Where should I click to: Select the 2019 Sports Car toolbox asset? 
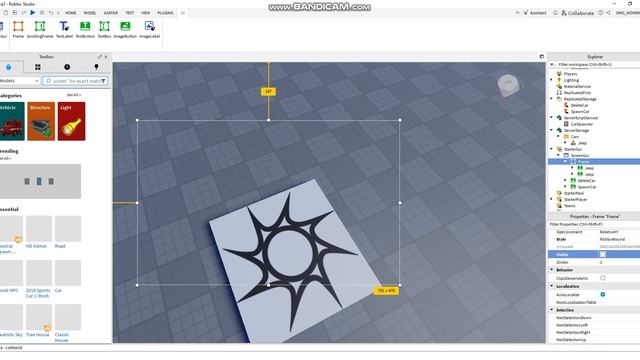(x=39, y=279)
